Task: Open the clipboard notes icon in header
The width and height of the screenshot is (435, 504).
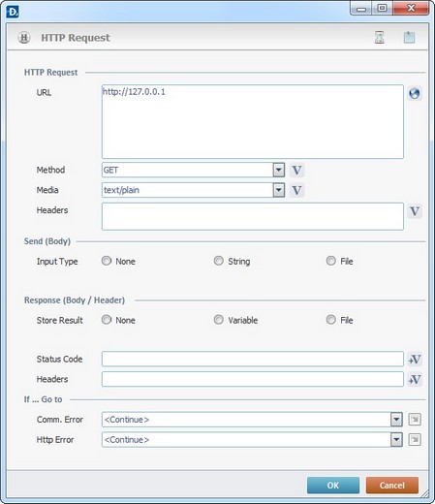Action: click(409, 38)
